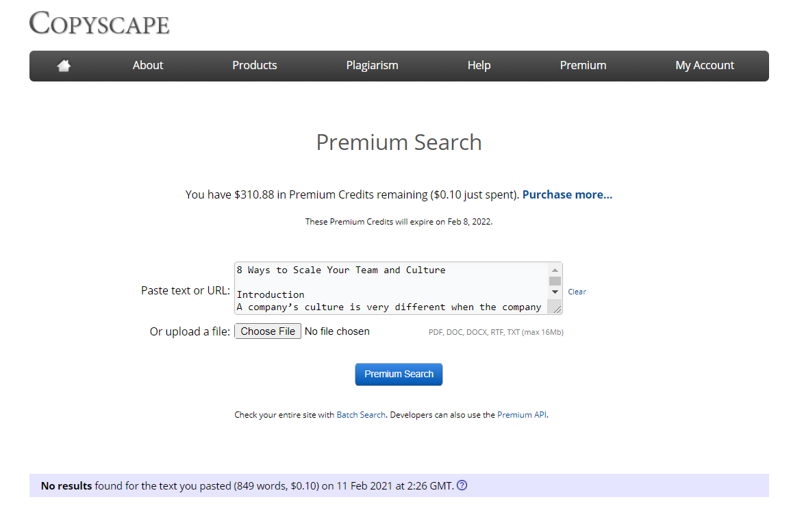791x532 pixels.
Task: Open the Products menu
Action: 254,66
